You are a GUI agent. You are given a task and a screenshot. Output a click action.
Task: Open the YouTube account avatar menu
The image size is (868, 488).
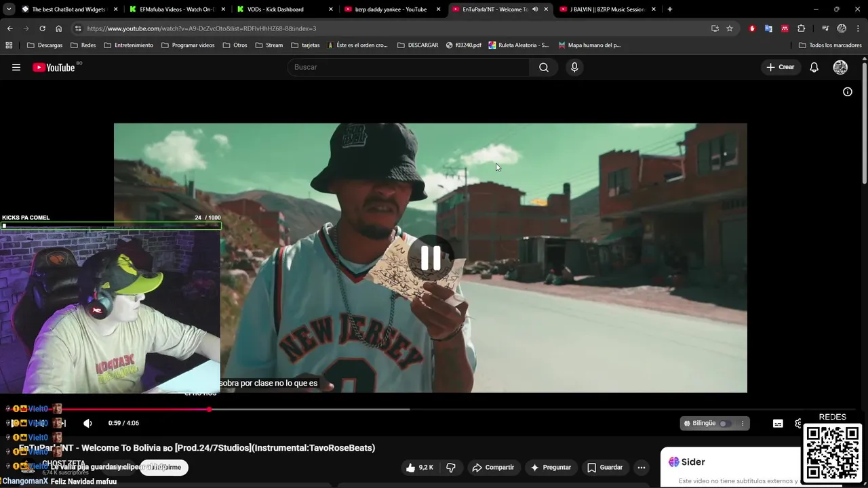point(840,67)
